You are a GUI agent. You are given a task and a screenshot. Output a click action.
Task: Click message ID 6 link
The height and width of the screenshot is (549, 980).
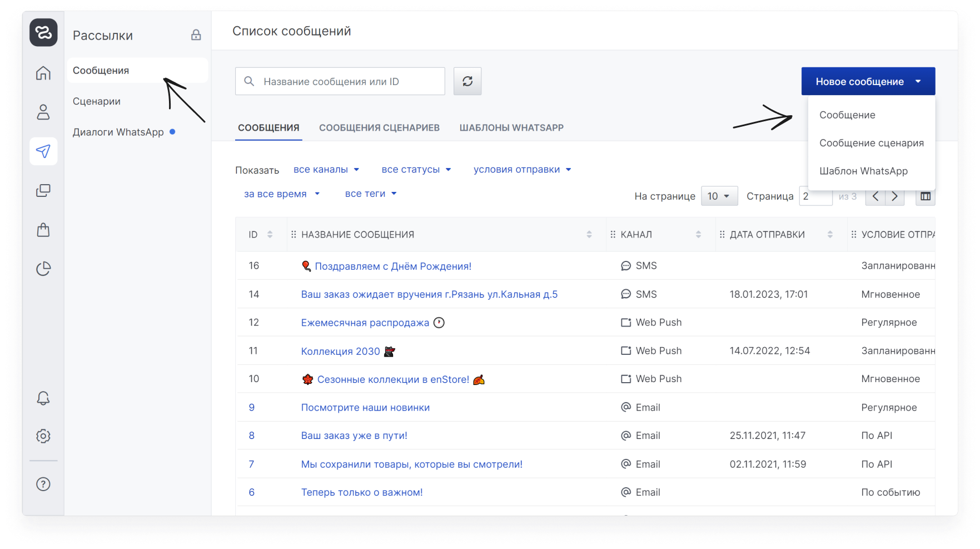pos(252,492)
